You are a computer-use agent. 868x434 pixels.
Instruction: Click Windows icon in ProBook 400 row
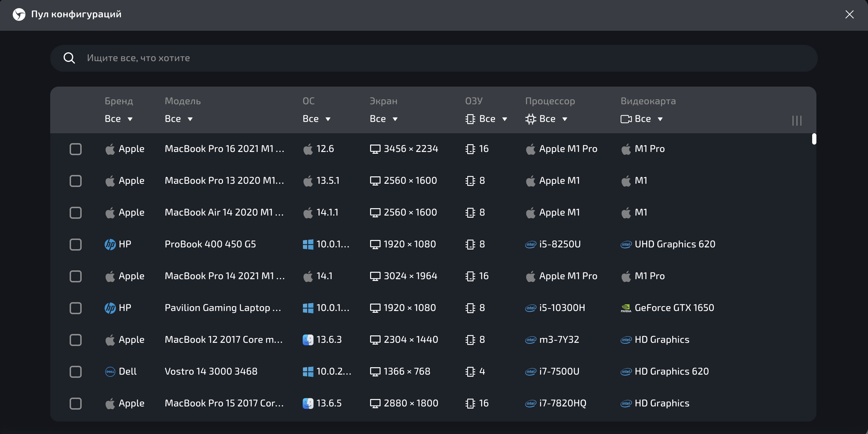click(308, 244)
